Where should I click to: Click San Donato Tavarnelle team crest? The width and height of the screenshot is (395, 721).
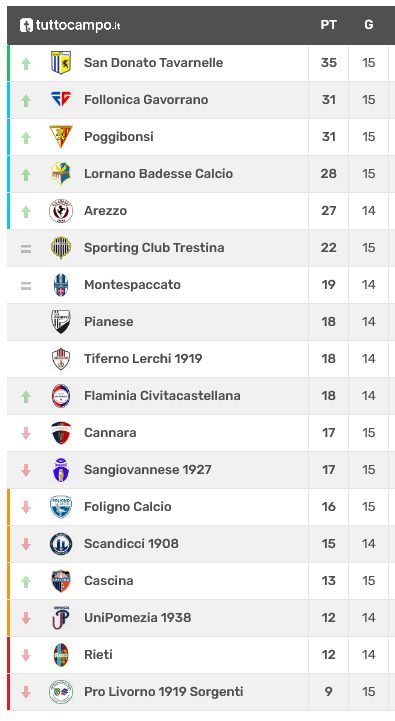[61, 63]
